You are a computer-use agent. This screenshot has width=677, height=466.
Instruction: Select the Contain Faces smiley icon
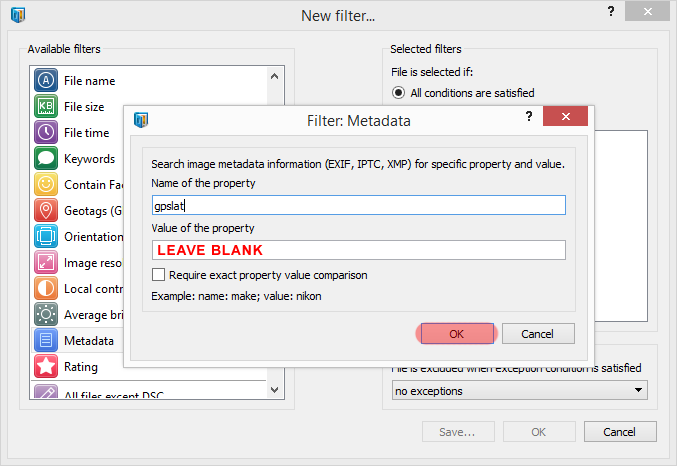click(45, 185)
